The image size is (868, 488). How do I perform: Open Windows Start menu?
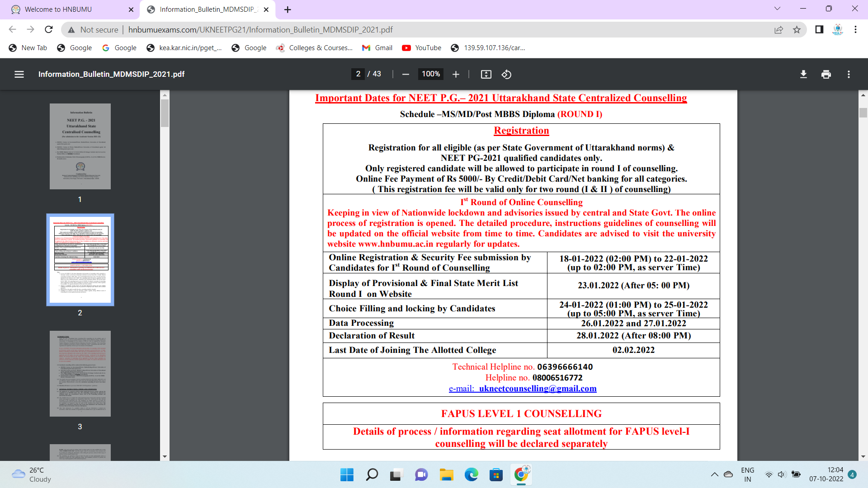[x=347, y=474]
